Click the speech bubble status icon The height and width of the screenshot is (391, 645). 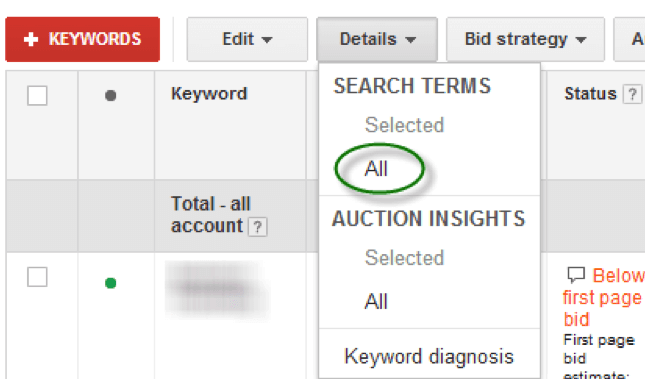[x=575, y=275]
